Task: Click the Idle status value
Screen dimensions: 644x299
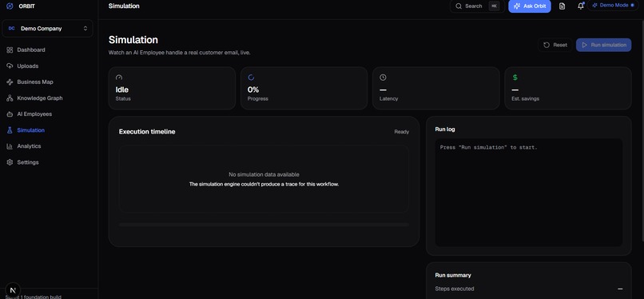Action: pos(122,90)
